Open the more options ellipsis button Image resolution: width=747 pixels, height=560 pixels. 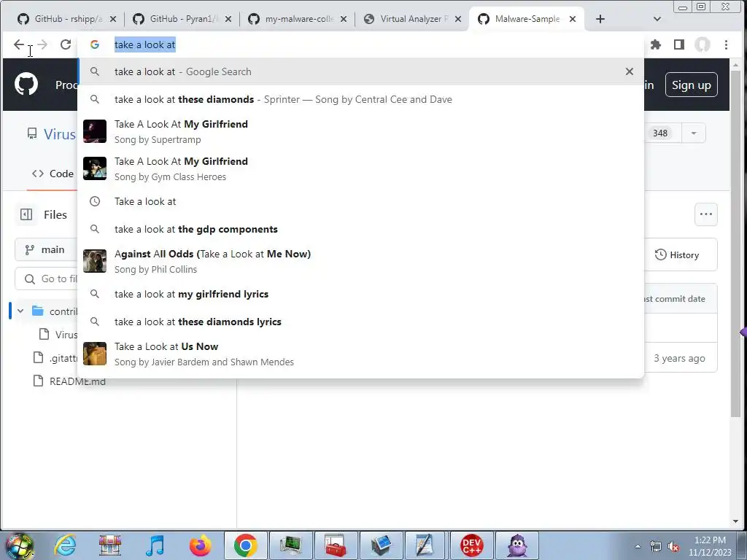coord(706,214)
